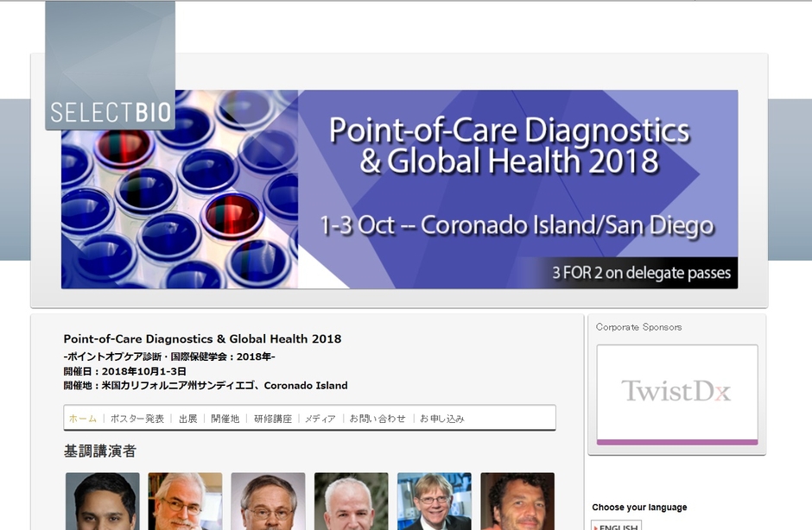Viewport: 812px width, 530px height.
Task: Select the ホーム menu item
Action: coord(83,419)
